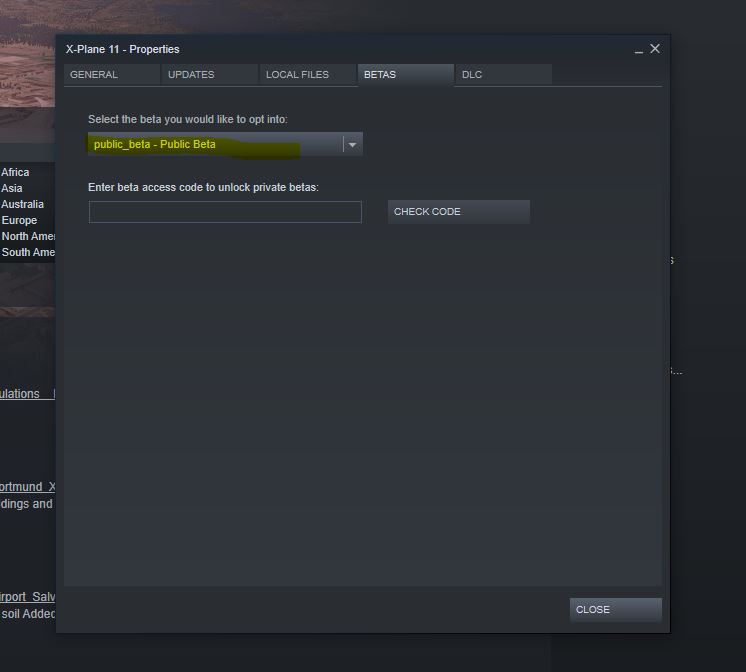
Task: Select Asia in the background list
Action: click(x=12, y=188)
